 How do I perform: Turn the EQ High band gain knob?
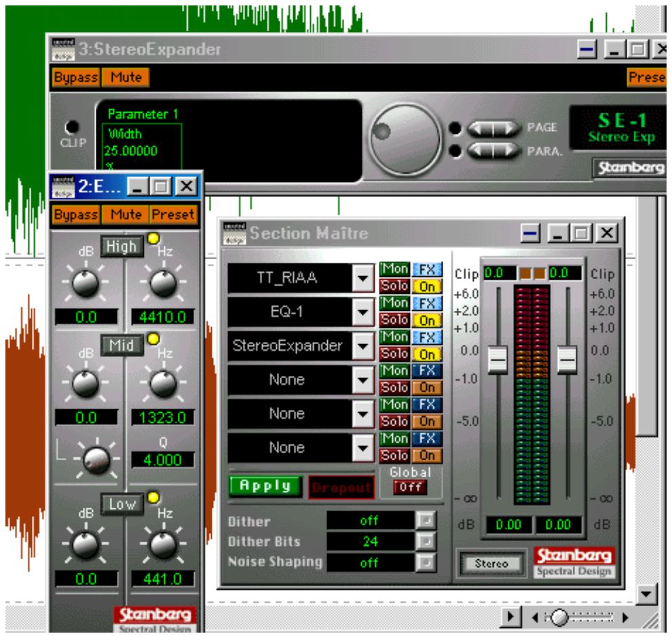(x=86, y=283)
